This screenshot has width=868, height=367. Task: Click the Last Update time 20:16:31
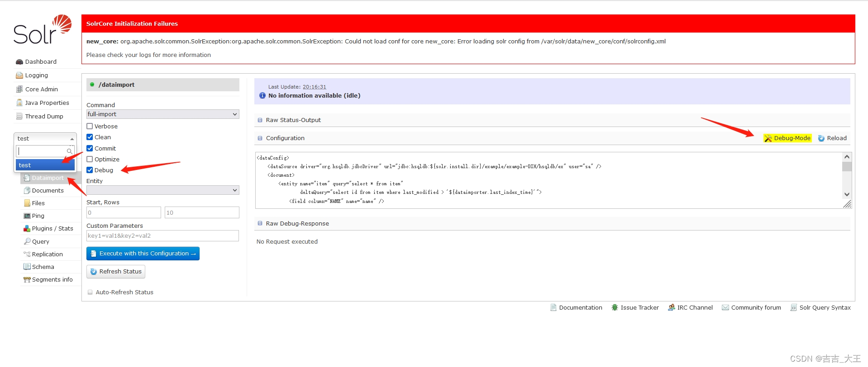[314, 87]
